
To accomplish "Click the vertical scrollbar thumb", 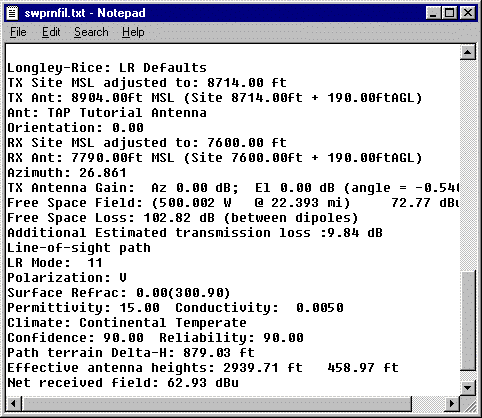I will [468, 321].
